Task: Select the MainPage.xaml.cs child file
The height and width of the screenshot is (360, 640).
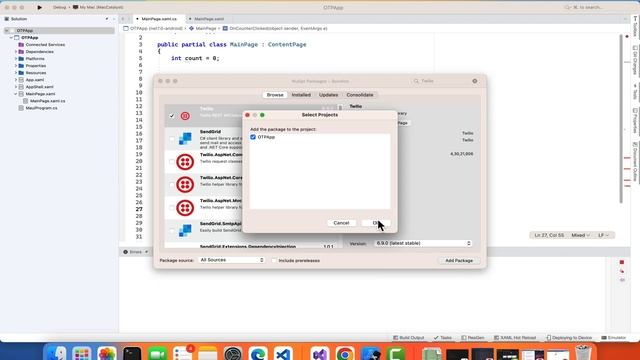Action: coord(47,101)
